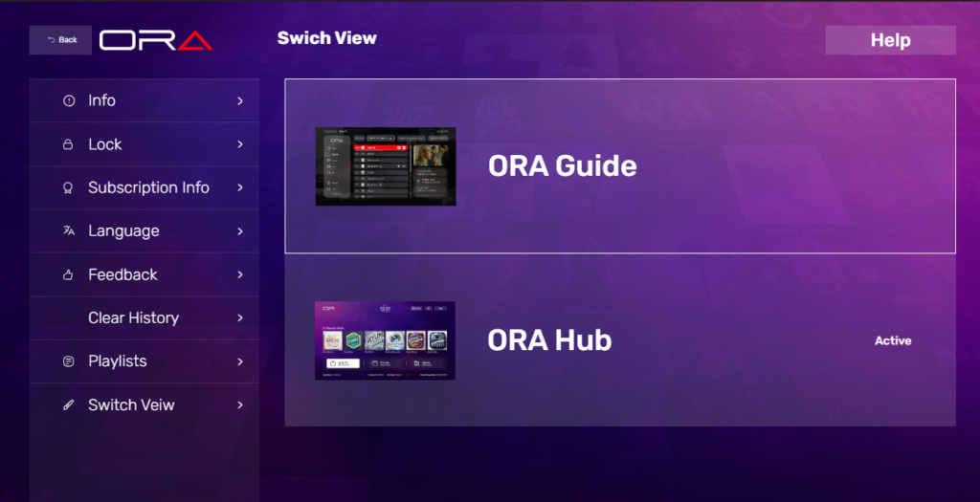Viewport: 980px width, 502px height.
Task: Open the Playlists menu item
Action: tap(145, 361)
